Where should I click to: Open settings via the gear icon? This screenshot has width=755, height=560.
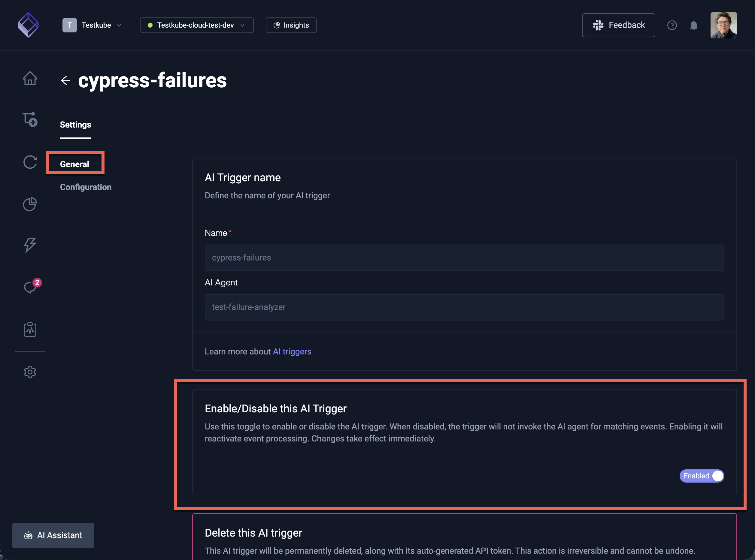30,372
